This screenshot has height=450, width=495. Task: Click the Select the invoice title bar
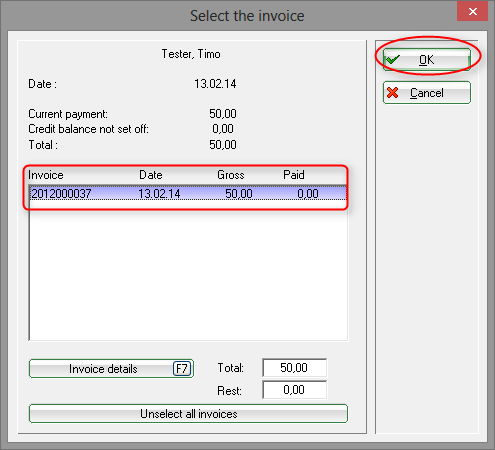point(247,16)
